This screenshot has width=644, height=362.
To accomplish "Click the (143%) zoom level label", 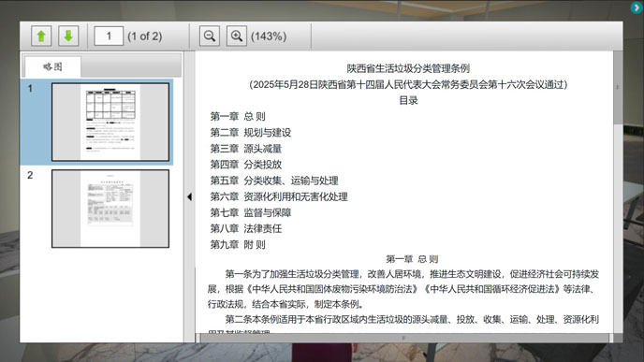I will (x=269, y=36).
